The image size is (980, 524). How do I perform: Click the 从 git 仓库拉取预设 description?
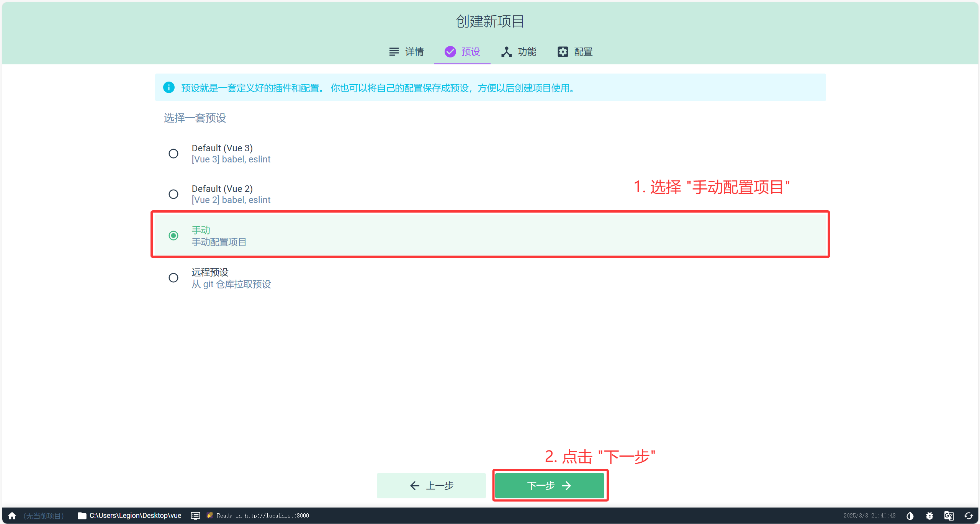click(x=231, y=284)
